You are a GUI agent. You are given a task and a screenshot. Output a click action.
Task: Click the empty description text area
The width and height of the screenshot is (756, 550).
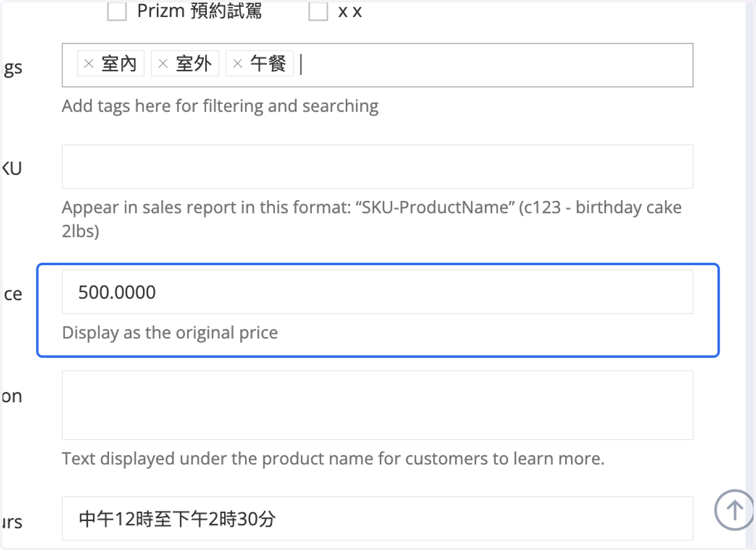(377, 405)
